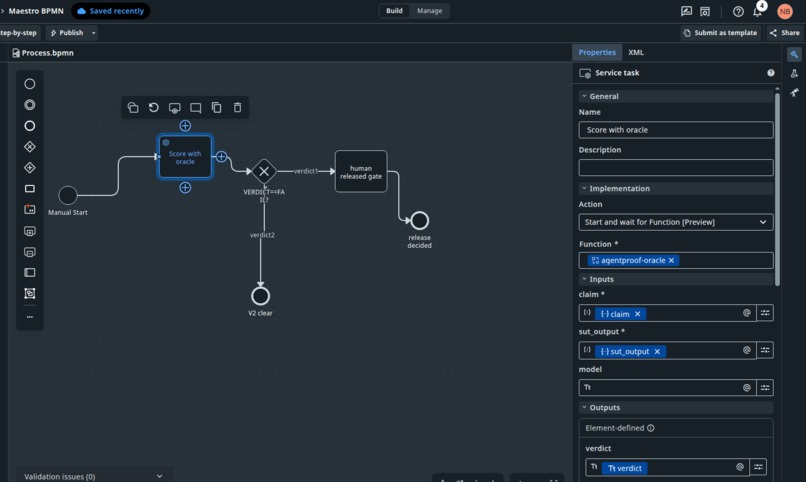Select the Manual Start event
This screenshot has width=806, height=482.
pos(68,195)
